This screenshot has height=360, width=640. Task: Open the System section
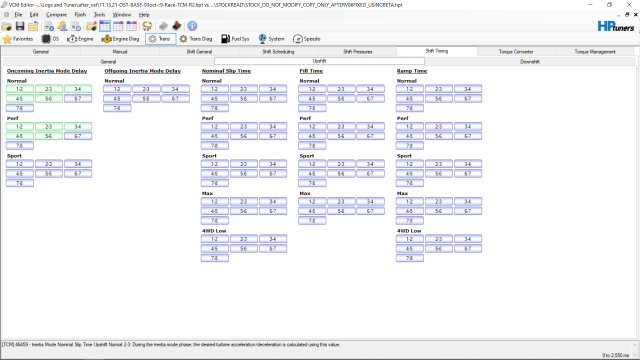[x=271, y=39]
